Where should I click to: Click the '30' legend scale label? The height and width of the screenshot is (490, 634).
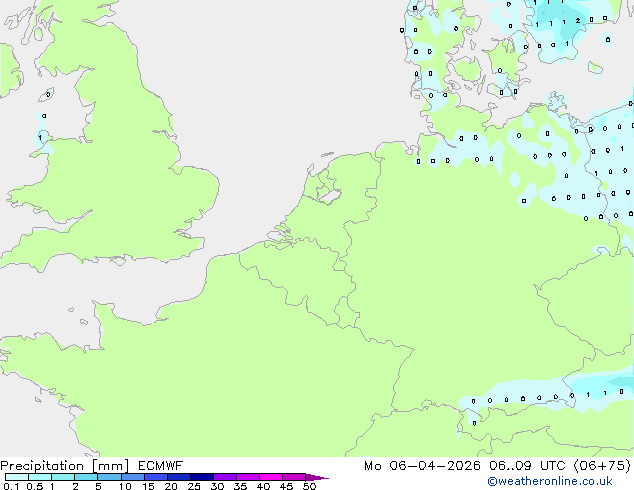[217, 486]
